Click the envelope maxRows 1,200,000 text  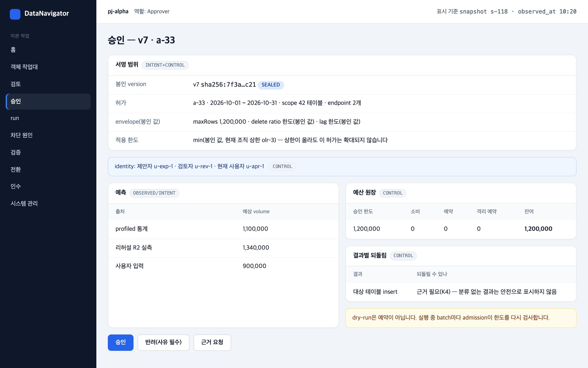click(219, 122)
